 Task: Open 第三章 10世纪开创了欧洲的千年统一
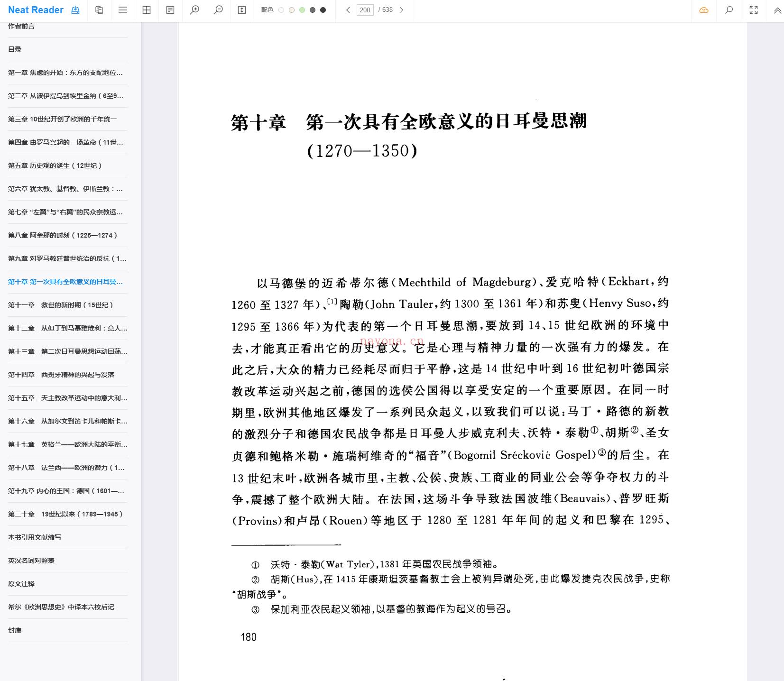tap(67, 119)
